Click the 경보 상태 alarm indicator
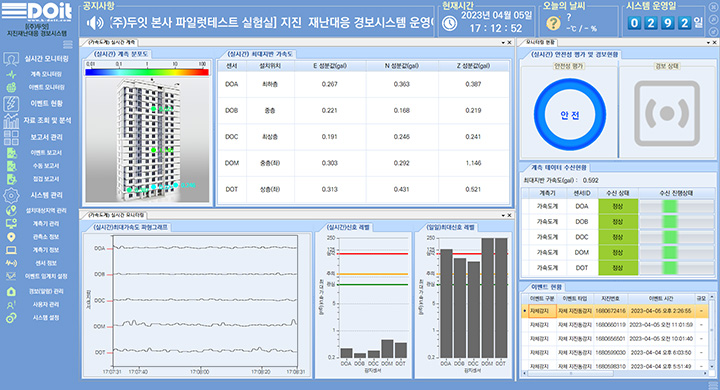720x390 pixels. pos(667,113)
